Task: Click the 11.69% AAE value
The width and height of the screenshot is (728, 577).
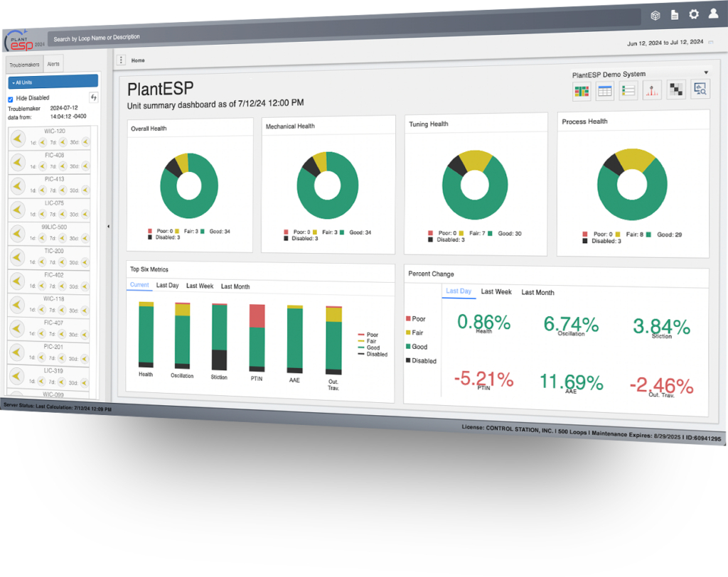Action: (571, 383)
